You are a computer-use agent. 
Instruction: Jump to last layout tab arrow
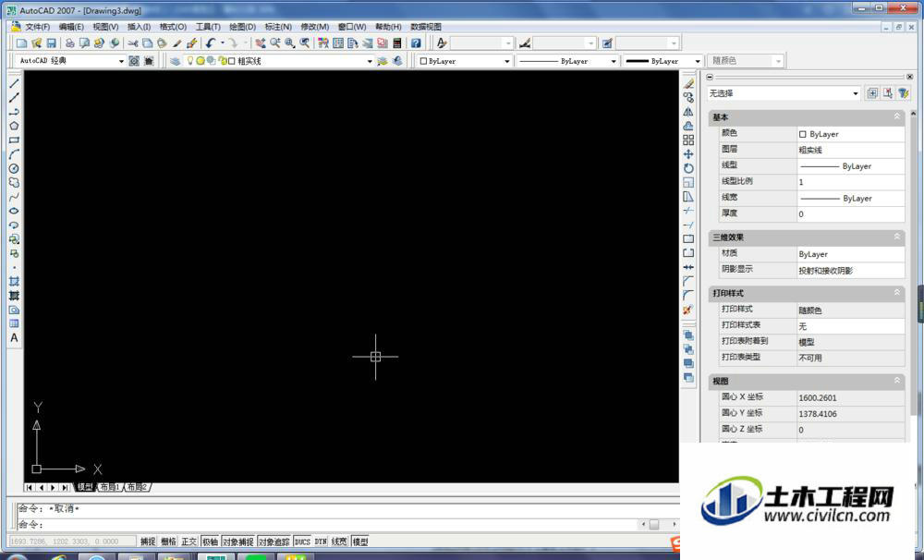coord(65,487)
